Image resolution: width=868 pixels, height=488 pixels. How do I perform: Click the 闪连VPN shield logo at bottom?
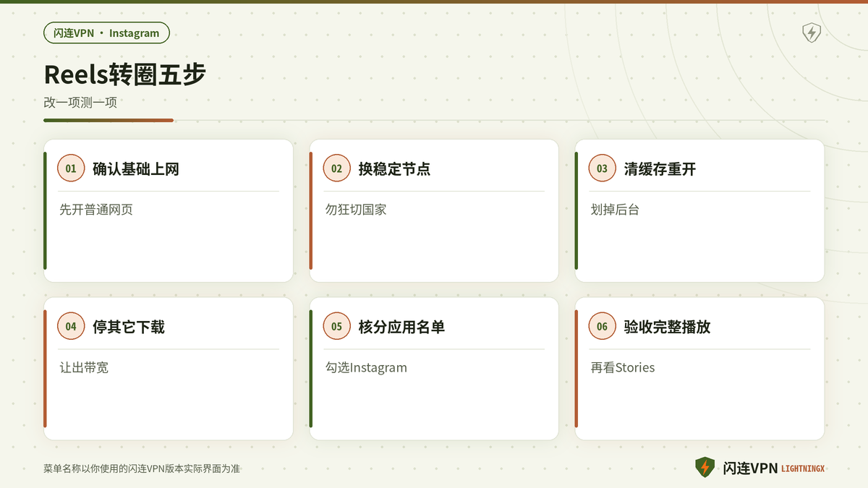coord(705,468)
